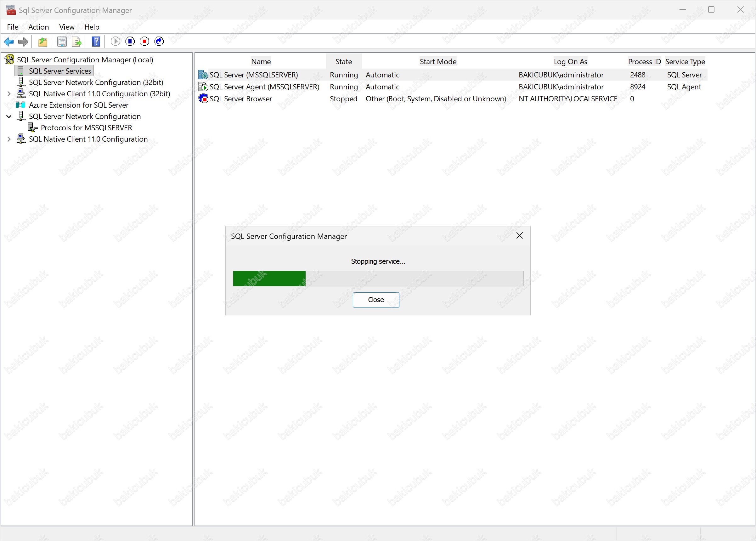Screen dimensions: 756x541
Task: Click the Start Service play icon
Action: tap(115, 41)
